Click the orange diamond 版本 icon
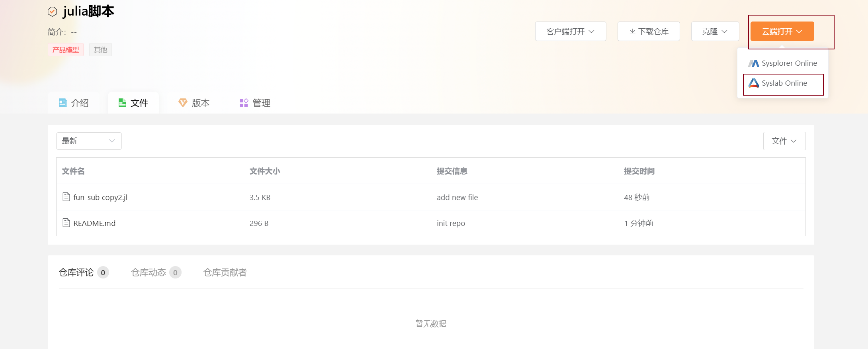 click(183, 103)
